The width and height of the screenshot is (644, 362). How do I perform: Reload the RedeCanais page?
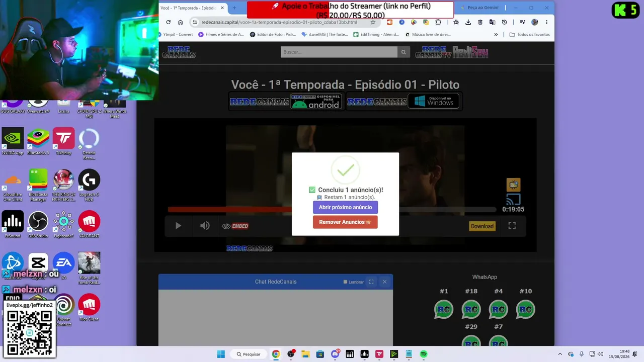point(168,22)
